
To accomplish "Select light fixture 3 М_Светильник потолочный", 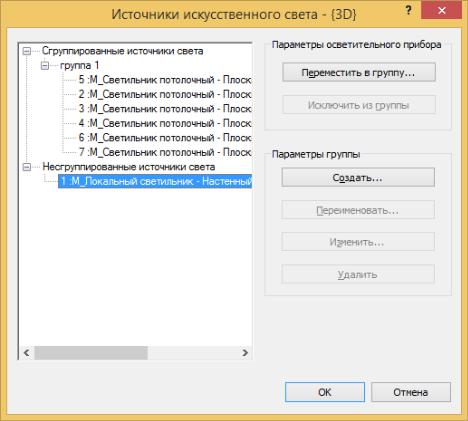I will (165, 109).
